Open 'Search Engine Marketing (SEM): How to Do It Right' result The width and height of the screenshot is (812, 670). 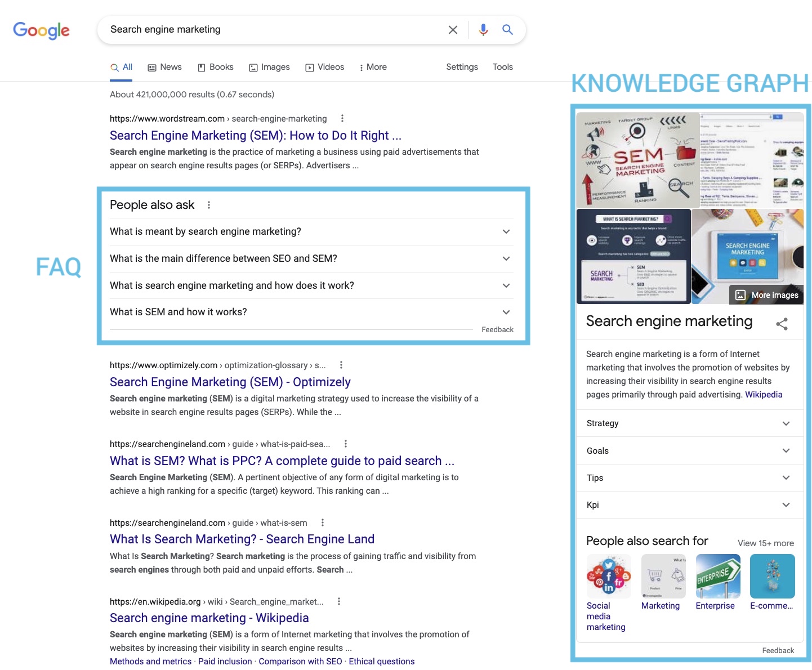point(256,136)
